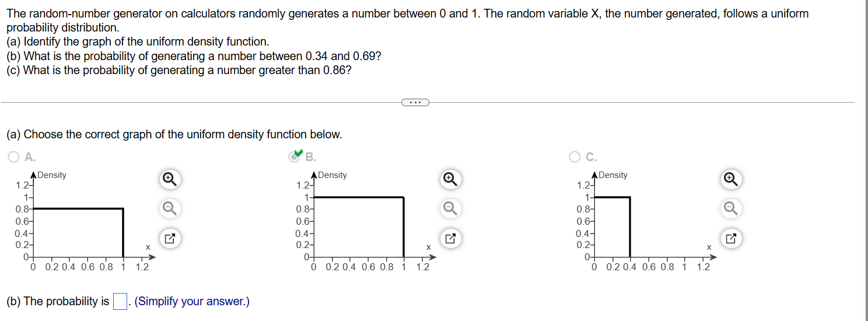Select answer option B radio button

click(295, 156)
